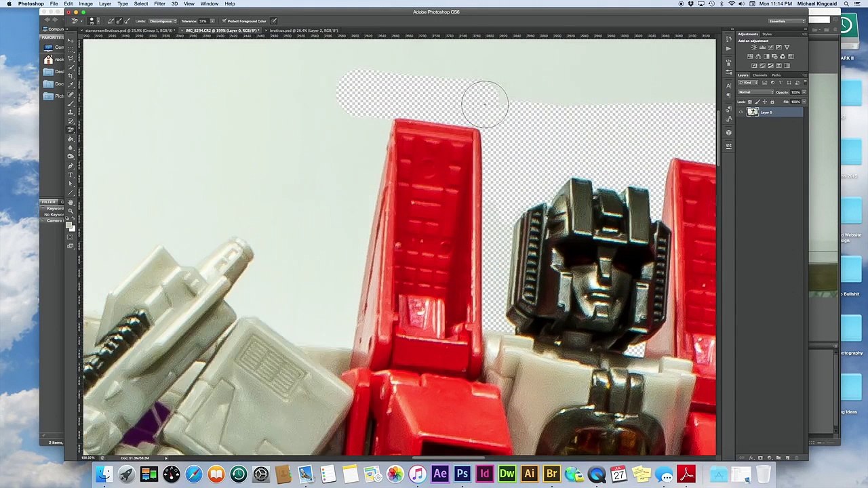Select the Lasso tool
Screen dimensions: 868x488
coord(71,58)
